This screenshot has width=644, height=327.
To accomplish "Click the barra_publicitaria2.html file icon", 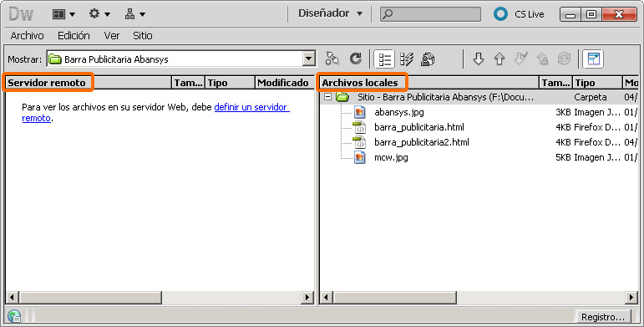I will coord(359,142).
